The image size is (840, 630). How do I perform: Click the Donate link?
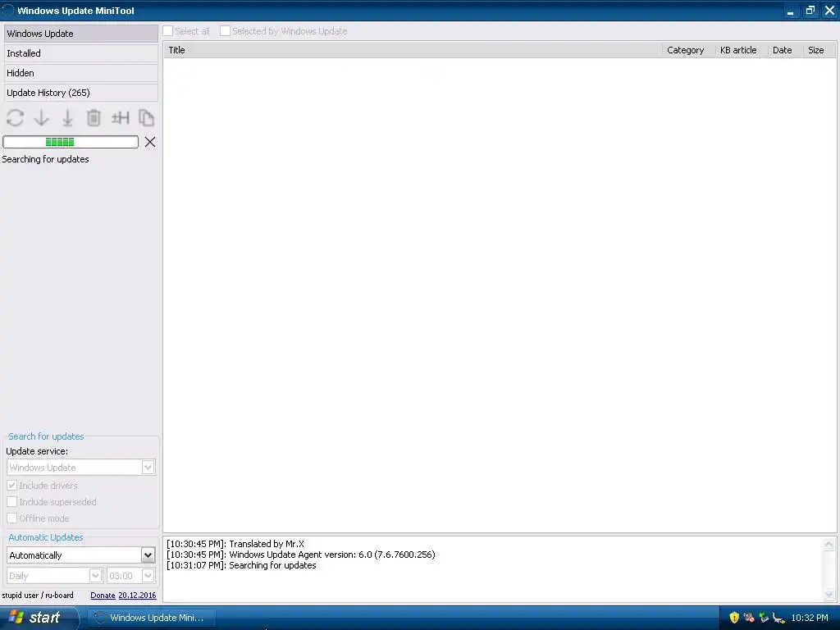point(103,596)
